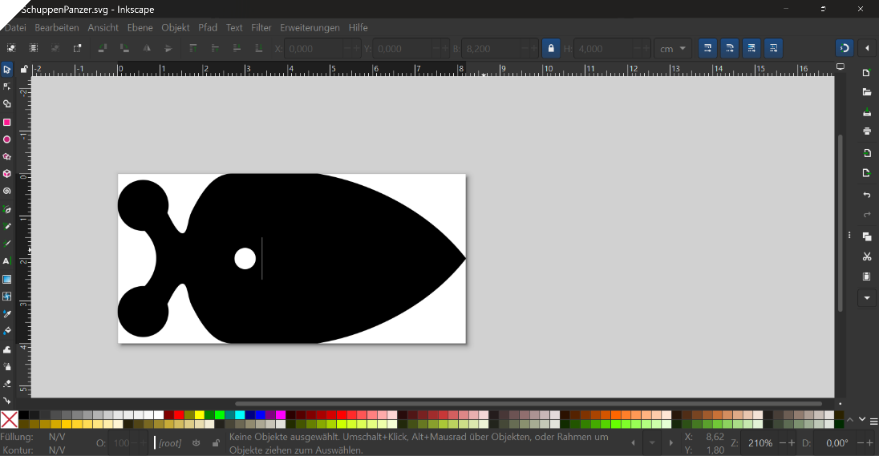The image size is (879, 456).
Task: Toggle current layer visibility eye
Action: [x=196, y=443]
